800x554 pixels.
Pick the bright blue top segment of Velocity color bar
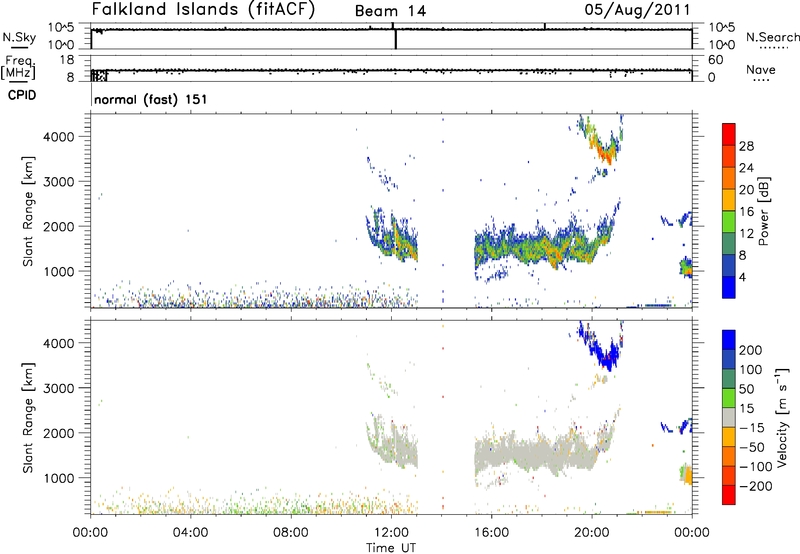click(729, 340)
